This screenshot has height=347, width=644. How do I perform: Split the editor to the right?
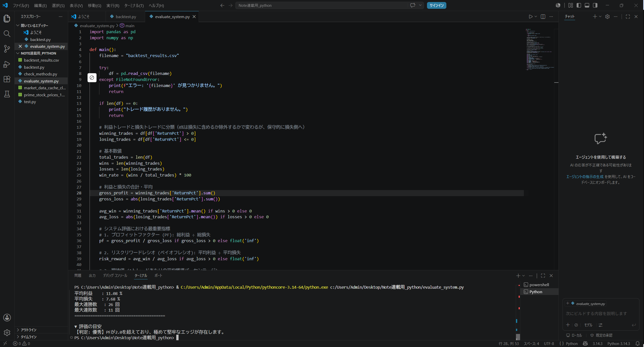tap(543, 17)
